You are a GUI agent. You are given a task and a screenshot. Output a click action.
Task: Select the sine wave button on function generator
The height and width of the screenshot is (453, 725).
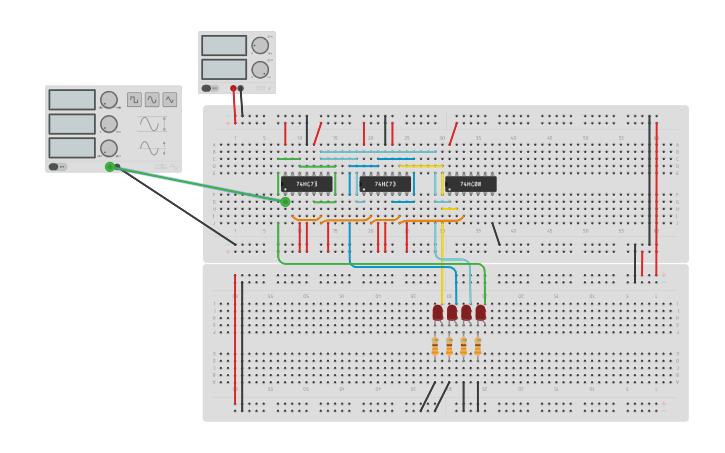(x=152, y=100)
